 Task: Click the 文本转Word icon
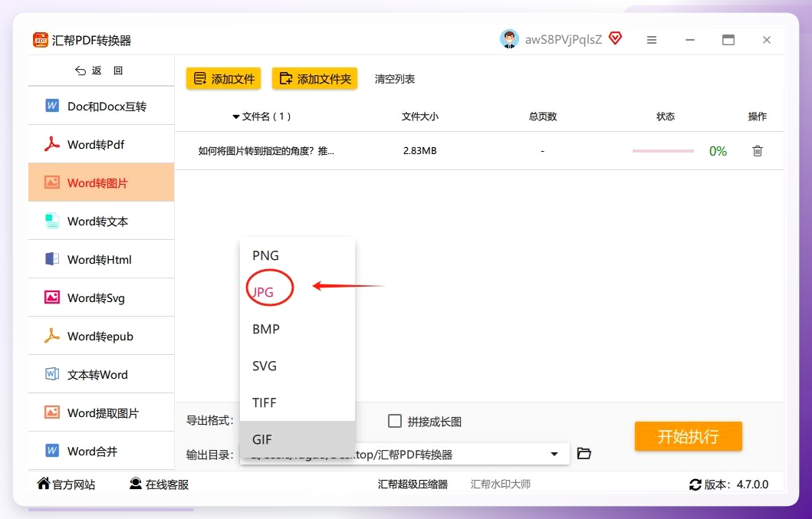point(52,374)
